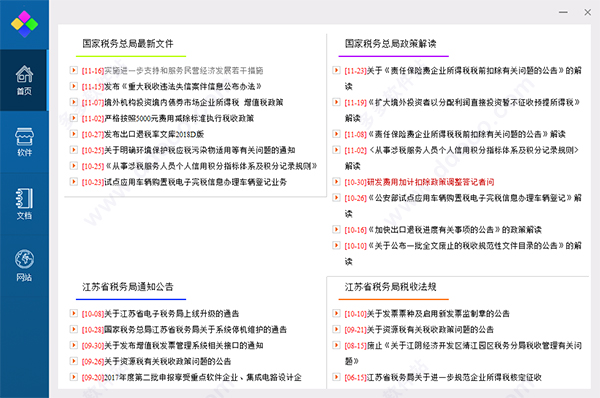Click arrow bullet beside [10-10] 全文废止 item
Image resolution: width=600 pixels, height=398 pixels.
(336, 245)
